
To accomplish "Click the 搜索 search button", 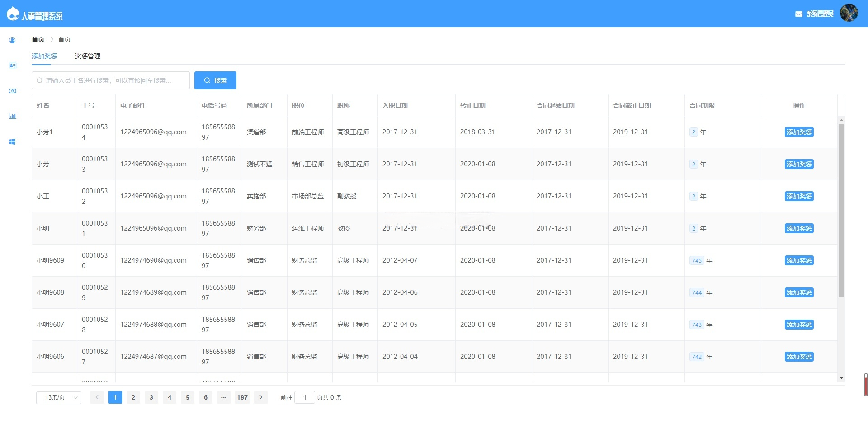I will [215, 80].
